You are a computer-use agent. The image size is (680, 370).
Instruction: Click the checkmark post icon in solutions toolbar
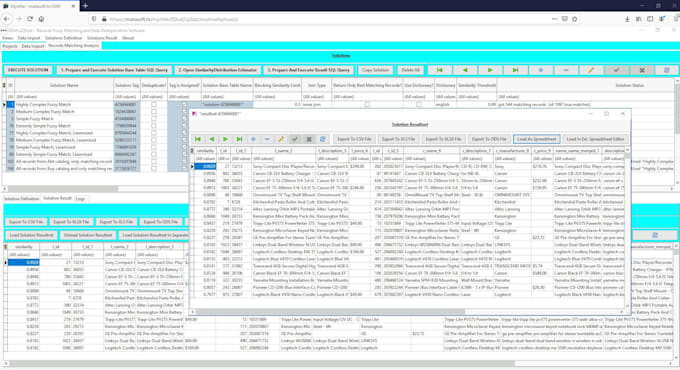(616, 70)
